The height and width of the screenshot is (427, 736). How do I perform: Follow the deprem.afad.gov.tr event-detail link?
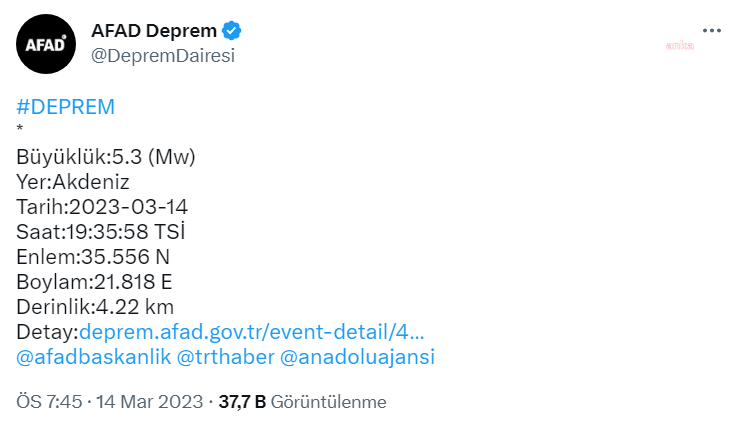[252, 332]
